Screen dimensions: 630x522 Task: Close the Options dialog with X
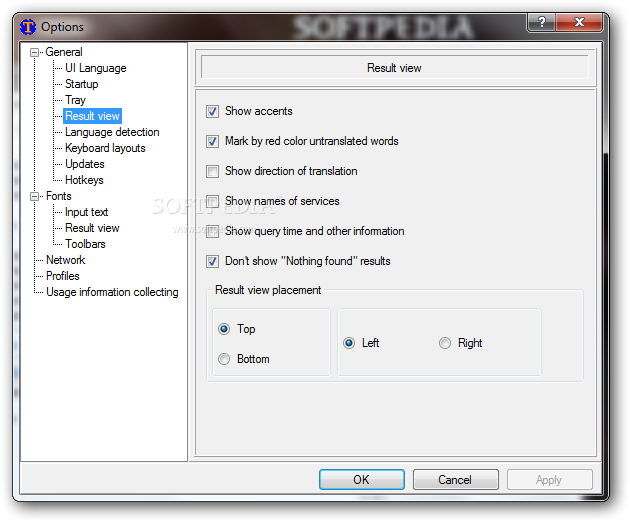(579, 22)
